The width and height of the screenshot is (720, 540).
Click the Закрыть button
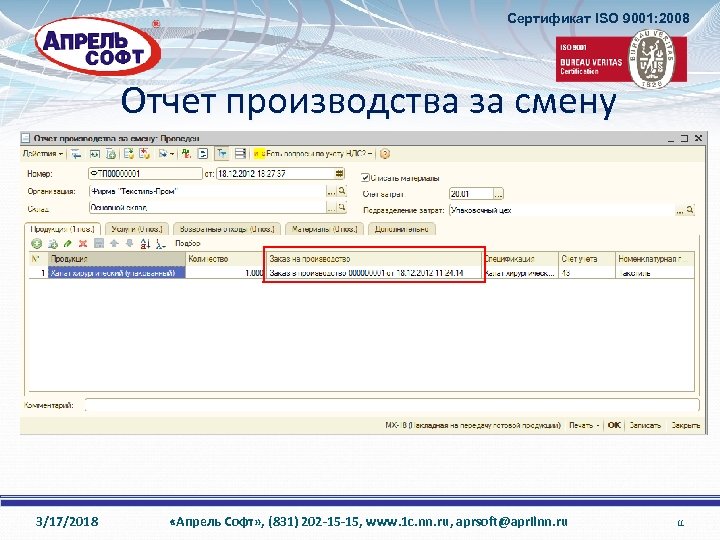686,425
